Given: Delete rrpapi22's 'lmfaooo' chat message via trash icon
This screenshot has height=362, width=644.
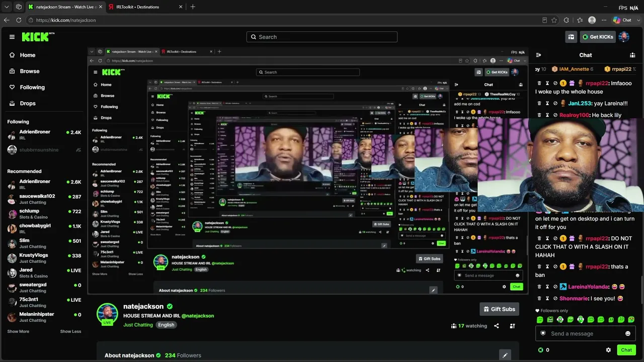Looking at the screenshot, I should 539,83.
